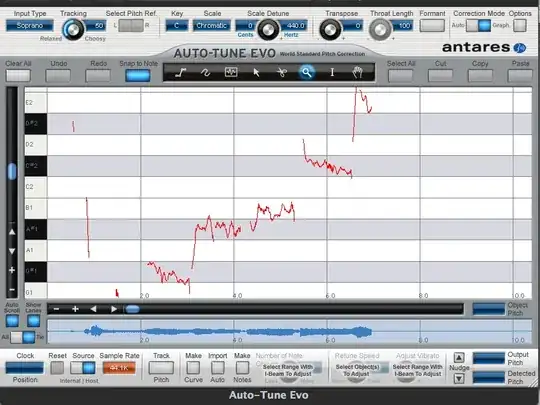Click the clock Reset button
The width and height of the screenshot is (540, 405).
click(57, 368)
